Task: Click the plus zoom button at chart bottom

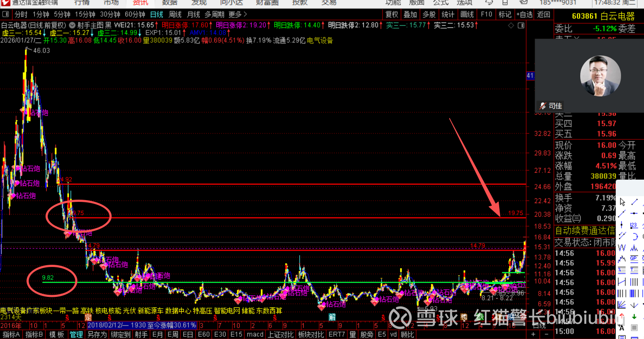Action: pyautogui.click(x=533, y=334)
